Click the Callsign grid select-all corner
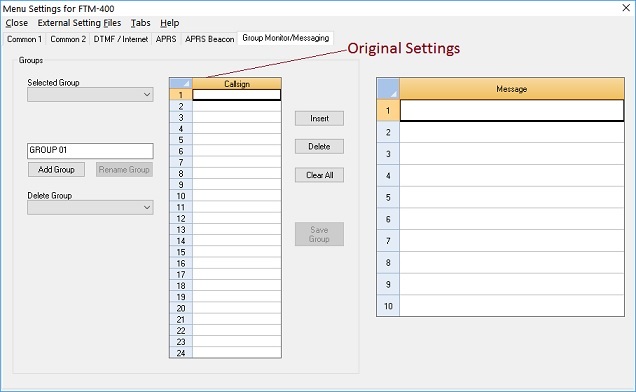636x392 pixels. [181, 84]
